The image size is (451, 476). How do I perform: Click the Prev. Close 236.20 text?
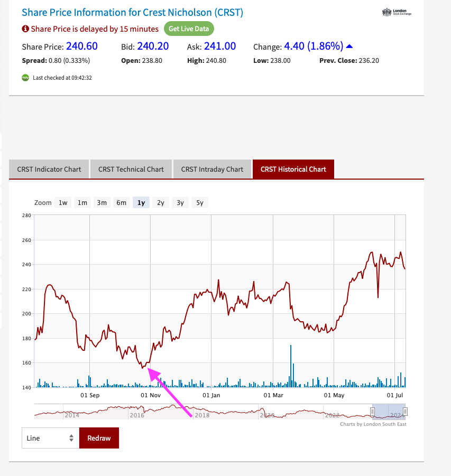coord(349,61)
